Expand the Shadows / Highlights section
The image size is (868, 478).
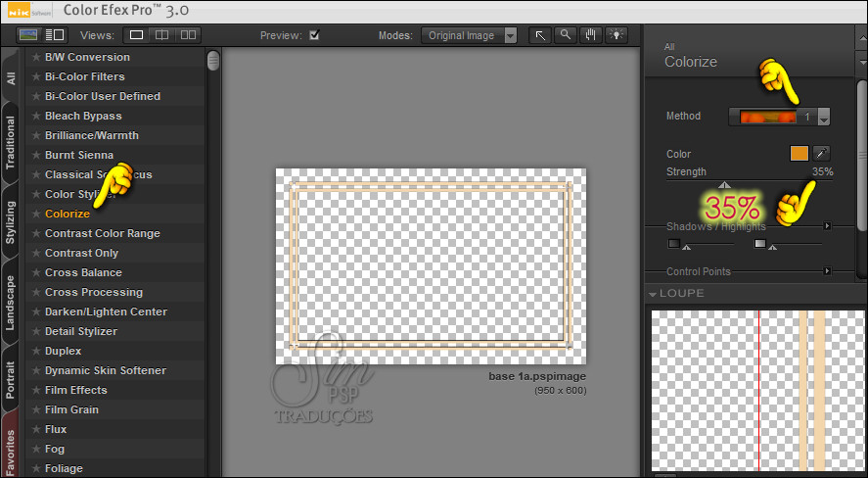pos(827,226)
